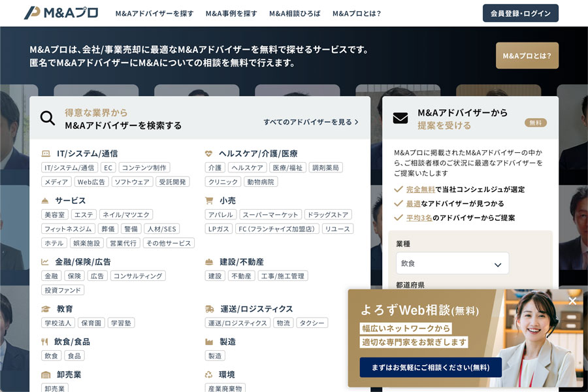Select the コンサルティング tag

[x=138, y=276]
